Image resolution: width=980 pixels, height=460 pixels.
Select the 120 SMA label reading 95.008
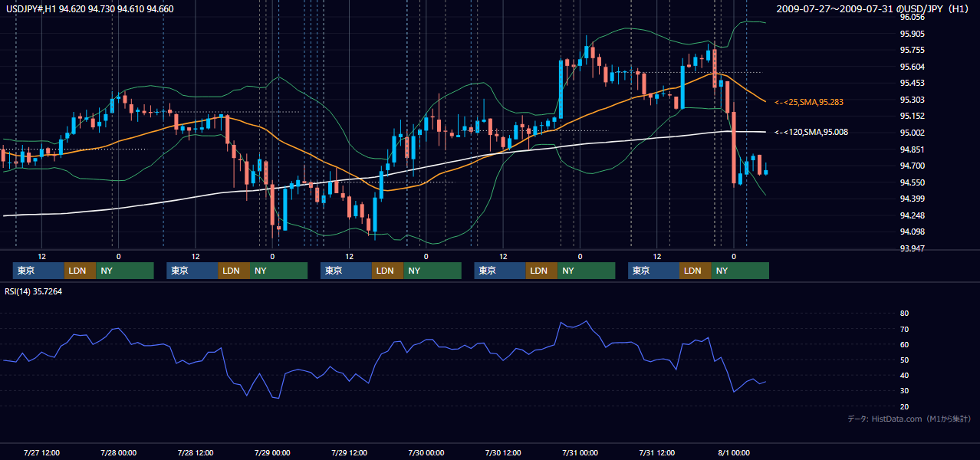pyautogui.click(x=811, y=133)
